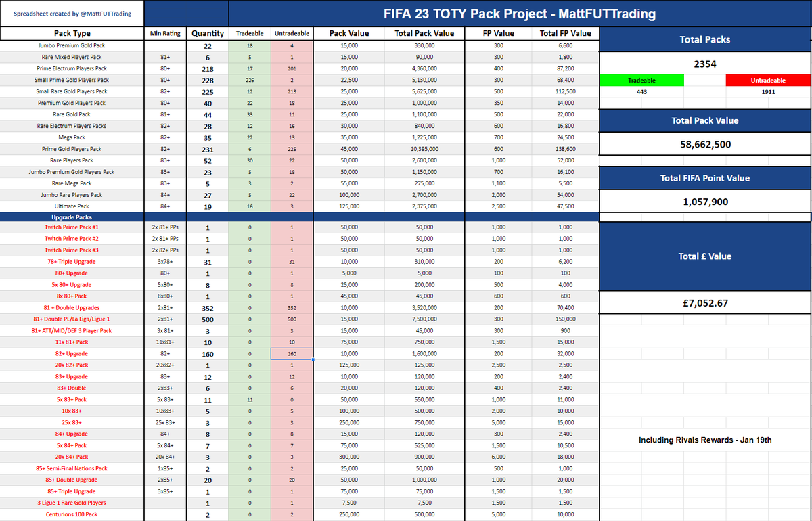Select the Total Packs summary heading
Screen dimensions: 812x521
[705, 40]
